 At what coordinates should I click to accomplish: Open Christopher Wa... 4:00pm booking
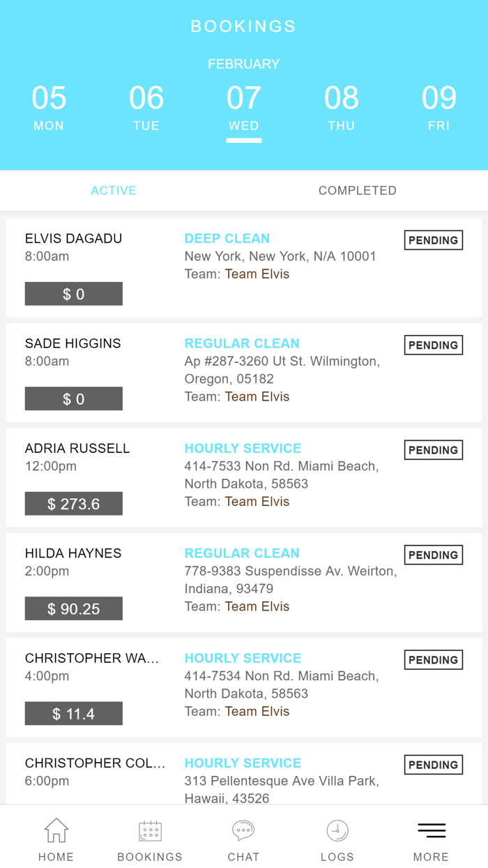click(243, 687)
